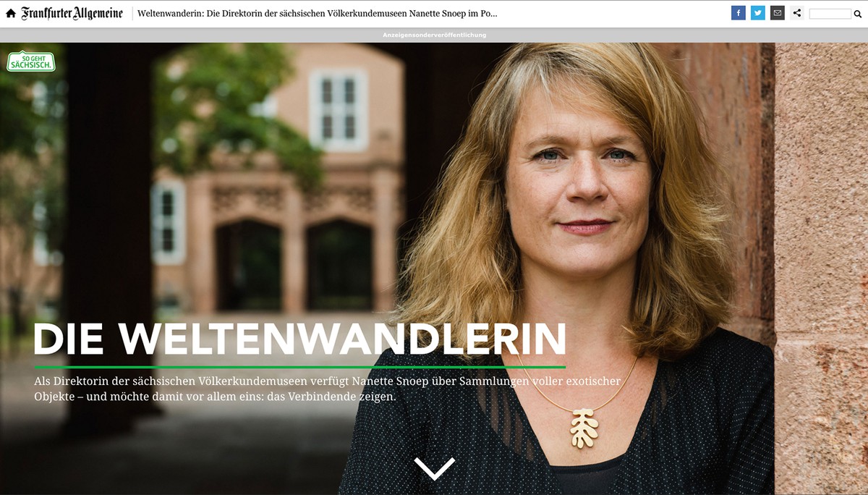Jump down using the white chevron arrow
Image resolution: width=868 pixels, height=495 pixels.
(435, 468)
